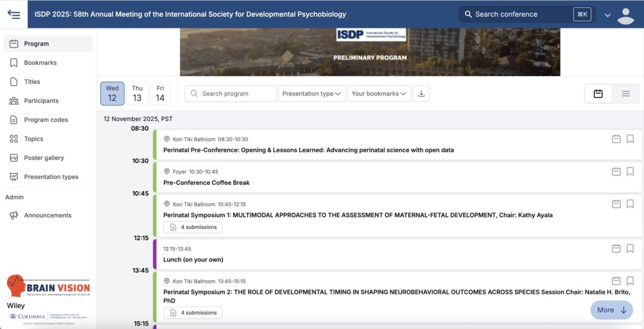Click the '12 November 2025, PST' date header
Screen dimensions: 644x329
coord(138,119)
